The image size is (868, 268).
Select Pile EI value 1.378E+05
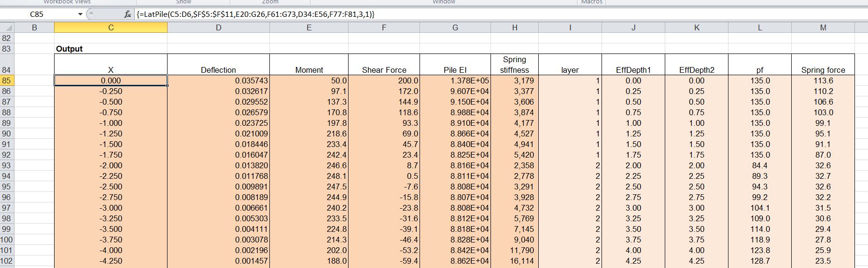(x=455, y=80)
